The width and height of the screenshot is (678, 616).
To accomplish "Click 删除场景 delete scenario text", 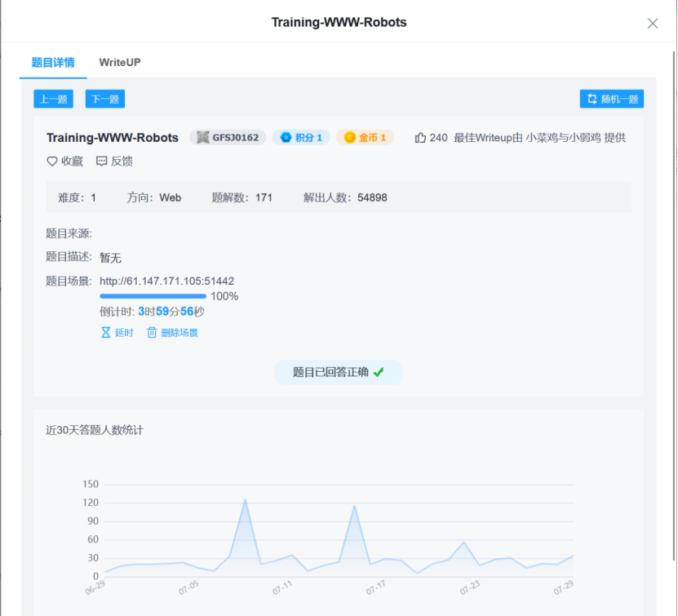I will pos(179,332).
